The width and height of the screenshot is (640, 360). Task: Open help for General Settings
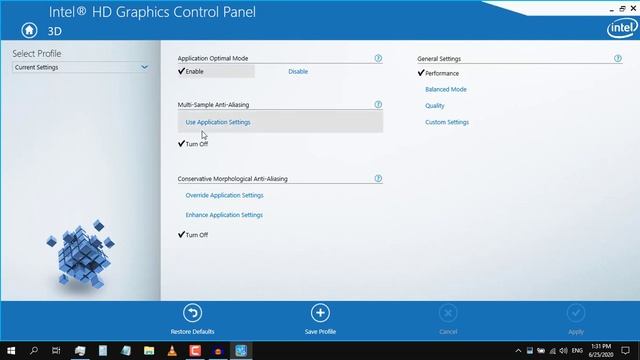coord(618,58)
